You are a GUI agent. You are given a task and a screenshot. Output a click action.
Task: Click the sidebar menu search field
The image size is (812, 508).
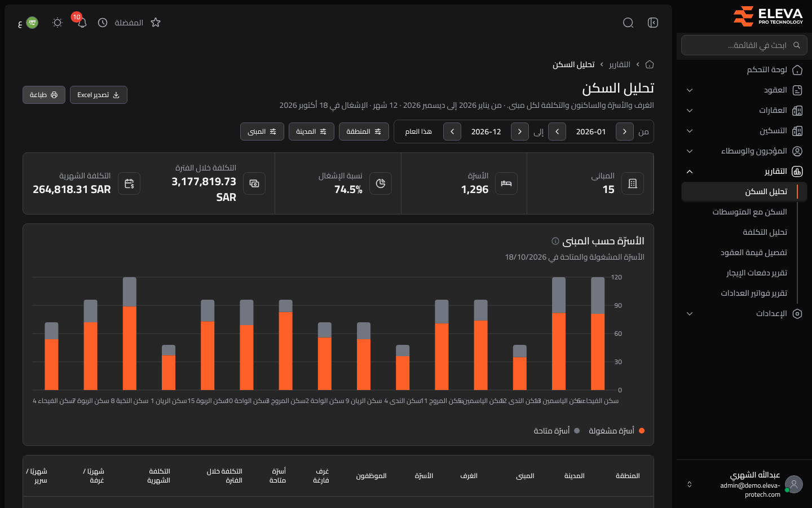pos(744,45)
